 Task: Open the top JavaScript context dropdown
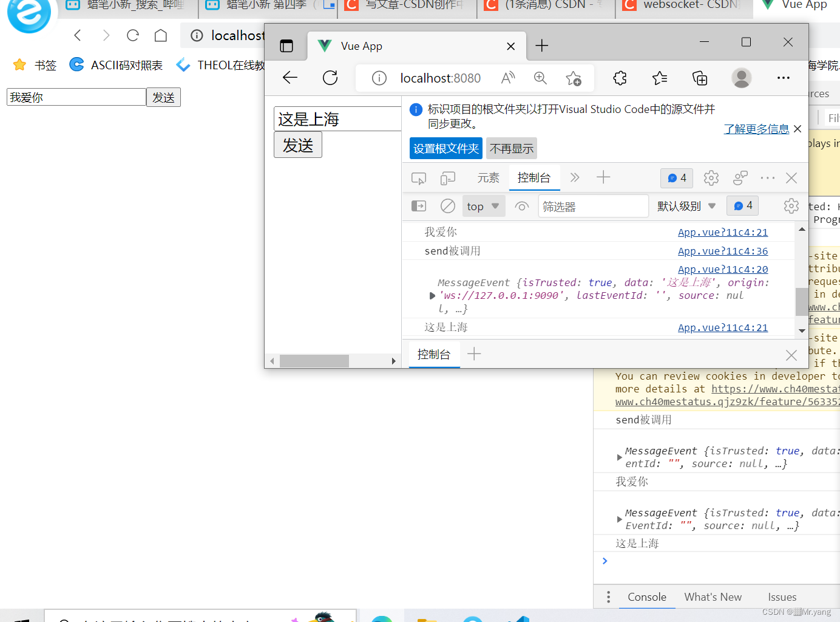[484, 207]
